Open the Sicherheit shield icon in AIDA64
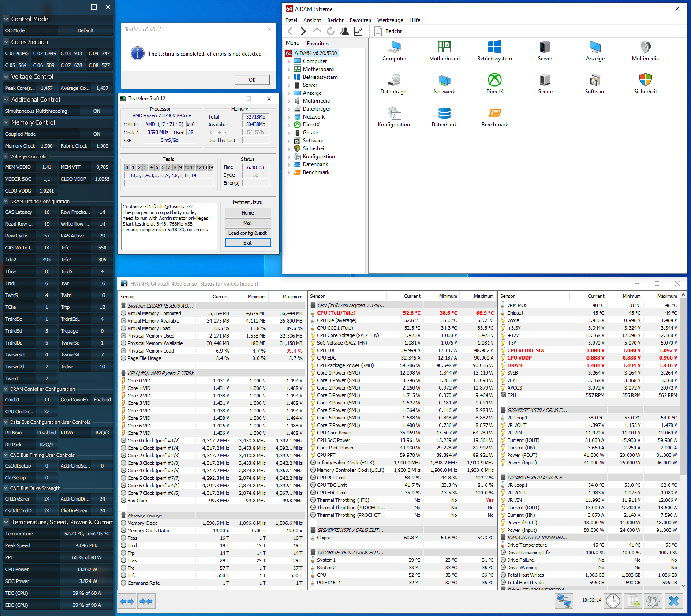The image size is (691, 616). pos(645,84)
